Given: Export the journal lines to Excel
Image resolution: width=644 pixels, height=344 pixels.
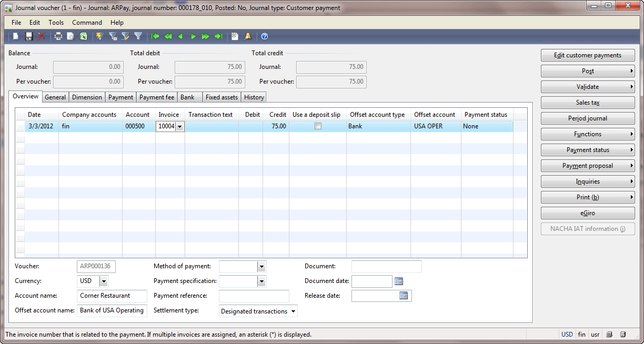Looking at the screenshot, I should point(82,36).
